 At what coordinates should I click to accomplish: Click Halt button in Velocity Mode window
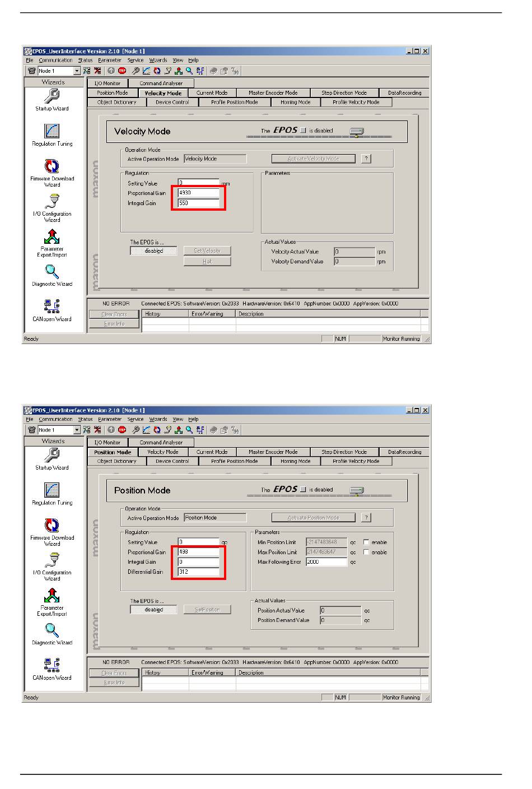pos(207,261)
